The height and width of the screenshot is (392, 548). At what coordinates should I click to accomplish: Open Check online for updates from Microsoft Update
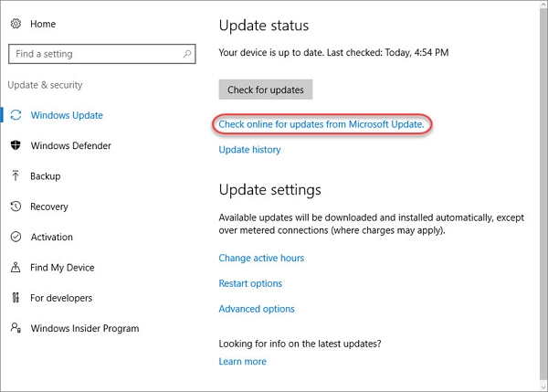(x=321, y=123)
